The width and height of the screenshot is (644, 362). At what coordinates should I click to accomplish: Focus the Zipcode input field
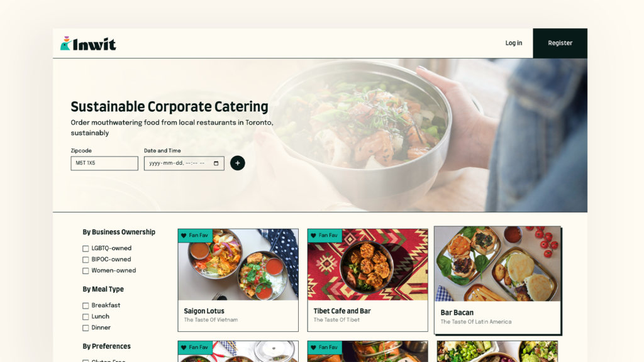pos(104,163)
